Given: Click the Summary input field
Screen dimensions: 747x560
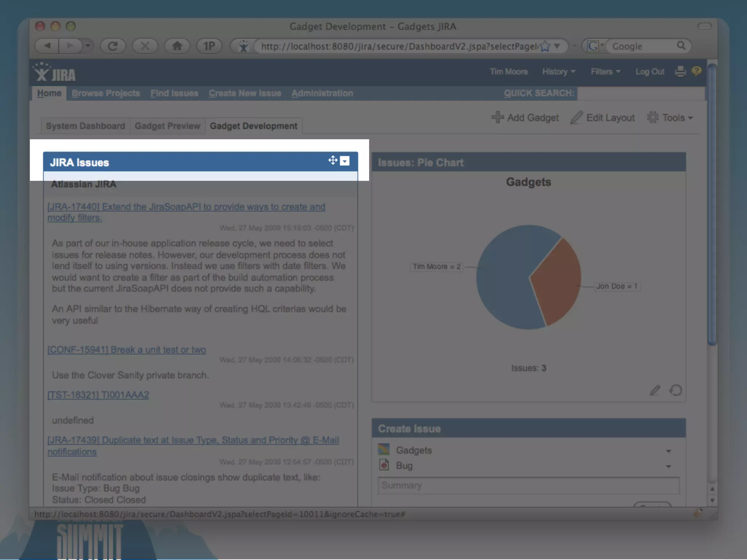Looking at the screenshot, I should (x=529, y=486).
